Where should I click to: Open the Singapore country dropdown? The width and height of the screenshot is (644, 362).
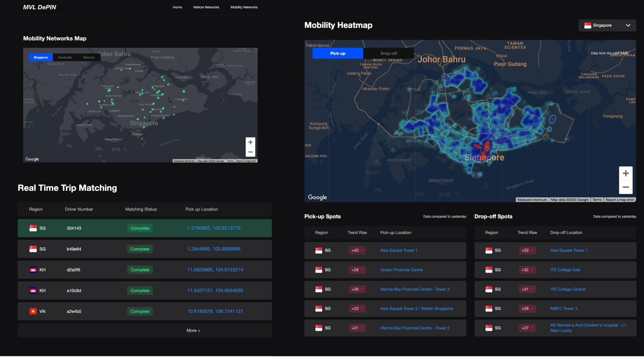click(607, 25)
